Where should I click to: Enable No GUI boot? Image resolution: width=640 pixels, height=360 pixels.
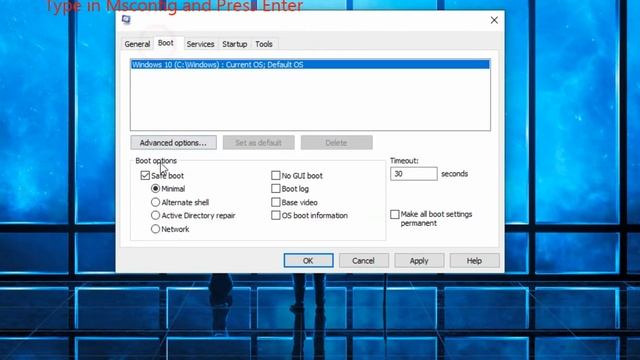tap(276, 176)
